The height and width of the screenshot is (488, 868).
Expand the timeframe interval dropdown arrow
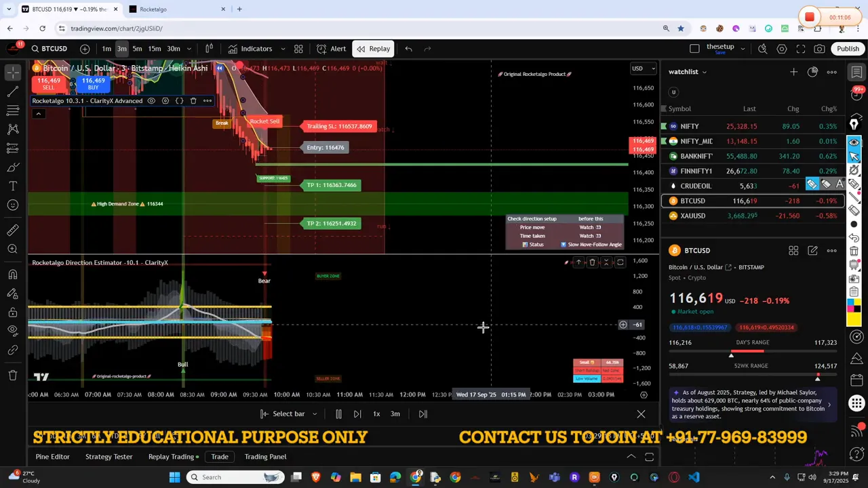pyautogui.click(x=189, y=49)
